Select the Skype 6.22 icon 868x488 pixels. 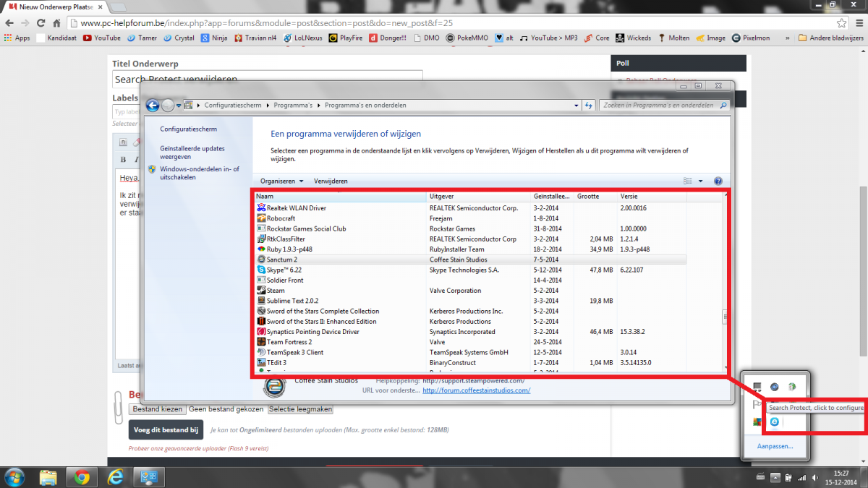click(261, 270)
